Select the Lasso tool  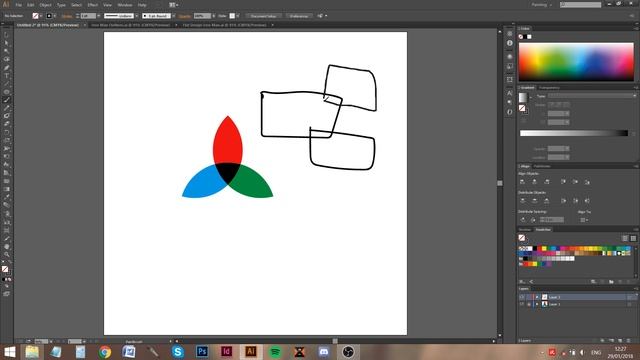click(x=7, y=60)
